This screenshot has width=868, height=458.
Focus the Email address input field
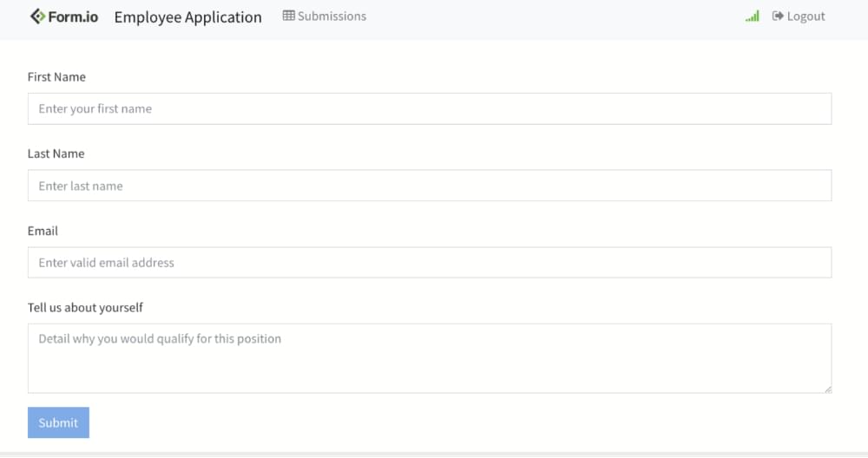pyautogui.click(x=430, y=262)
